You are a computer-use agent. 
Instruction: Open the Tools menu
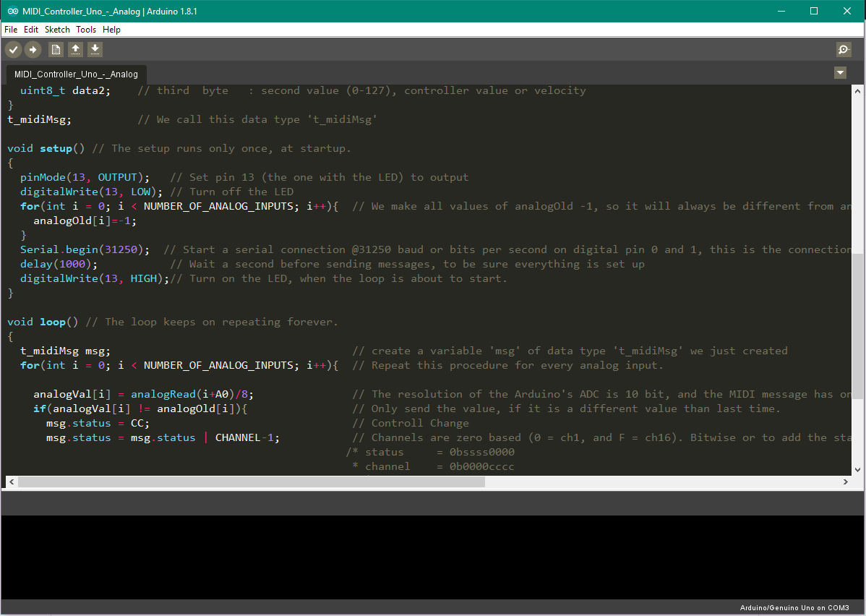(x=86, y=29)
